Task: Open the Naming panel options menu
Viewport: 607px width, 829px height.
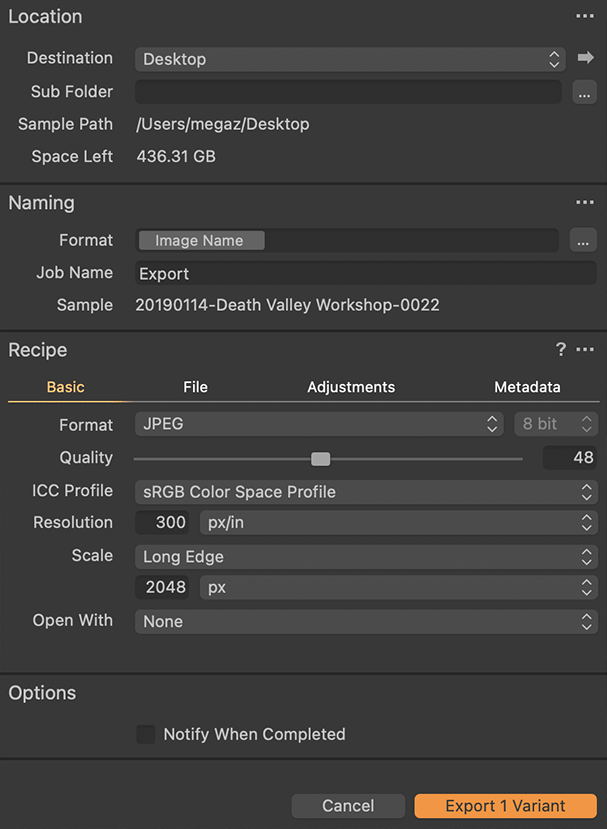Action: pyautogui.click(x=585, y=203)
